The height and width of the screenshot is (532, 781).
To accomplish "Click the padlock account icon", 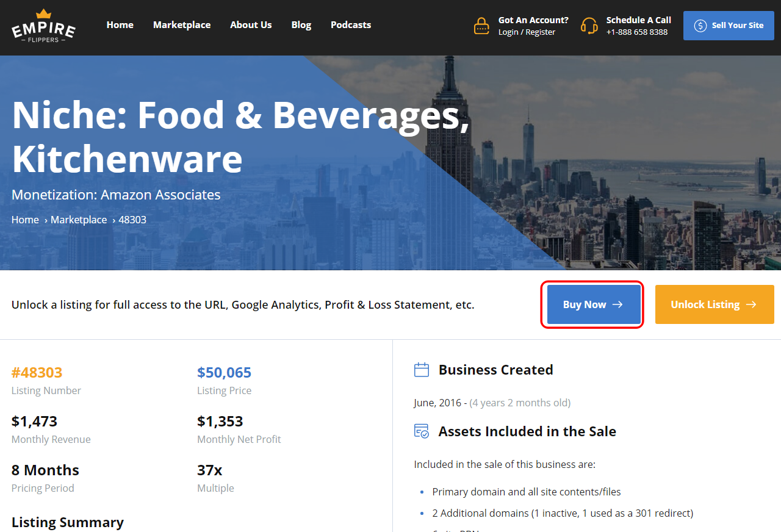I will (481, 26).
